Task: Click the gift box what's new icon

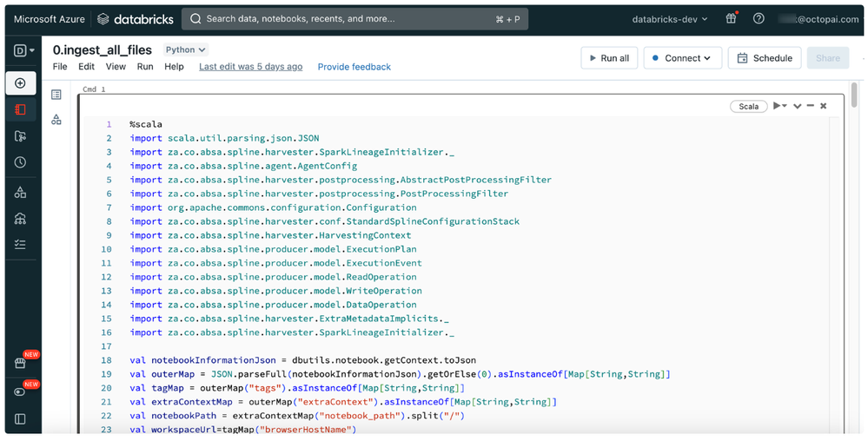Action: tap(731, 18)
